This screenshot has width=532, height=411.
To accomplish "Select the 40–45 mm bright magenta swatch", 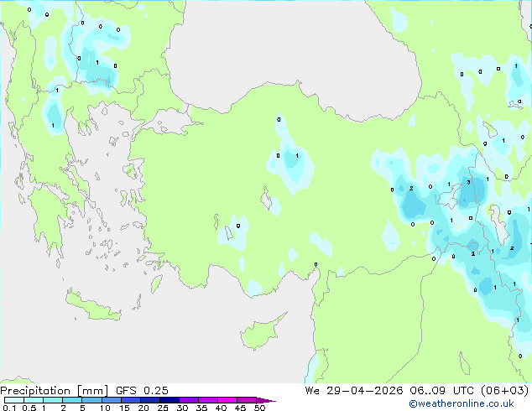I will tap(227, 400).
